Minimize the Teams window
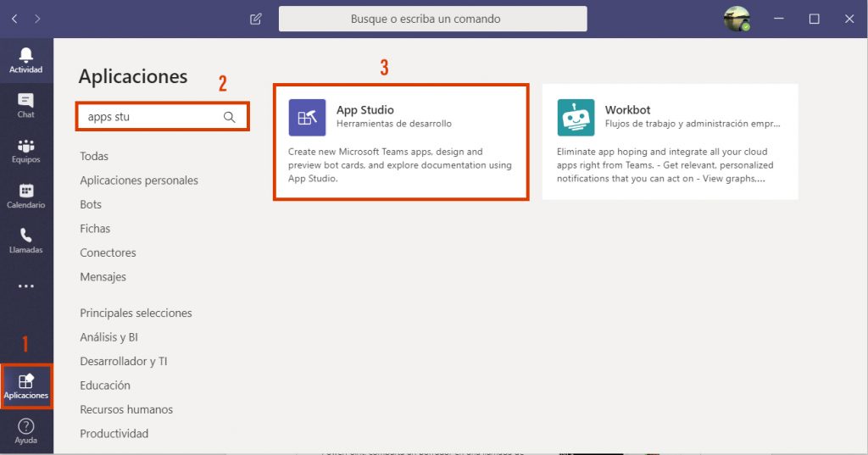This screenshot has height=455, width=868. coord(779,19)
